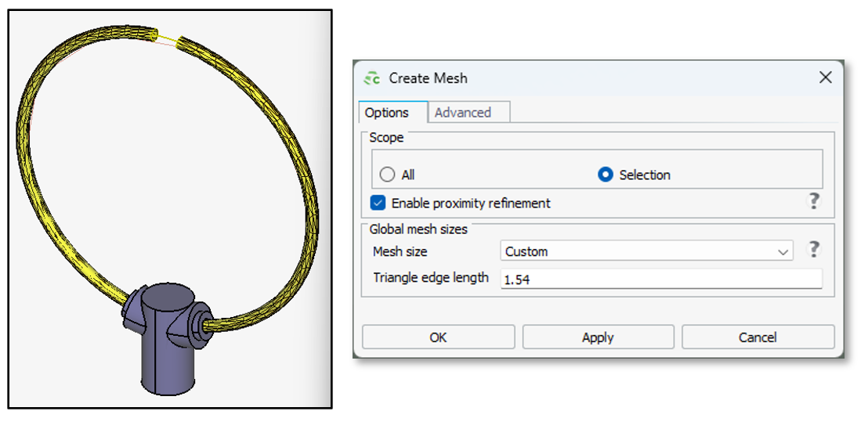
Task: Click the CADFEKO logo in dialog title bar
Action: 371,78
